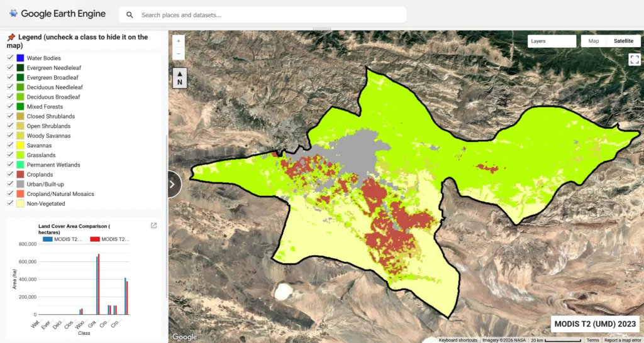Uncheck Non-Vegetated class

point(10,204)
